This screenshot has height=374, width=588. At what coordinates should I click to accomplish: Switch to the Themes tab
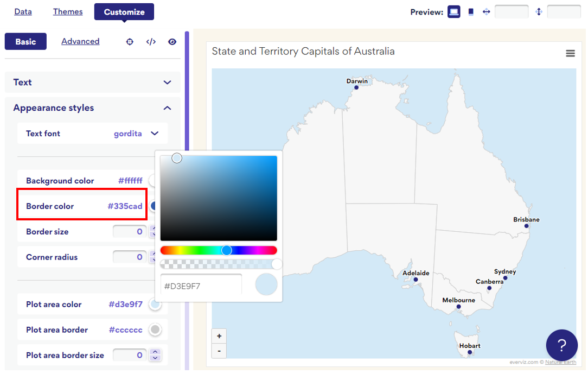[67, 11]
